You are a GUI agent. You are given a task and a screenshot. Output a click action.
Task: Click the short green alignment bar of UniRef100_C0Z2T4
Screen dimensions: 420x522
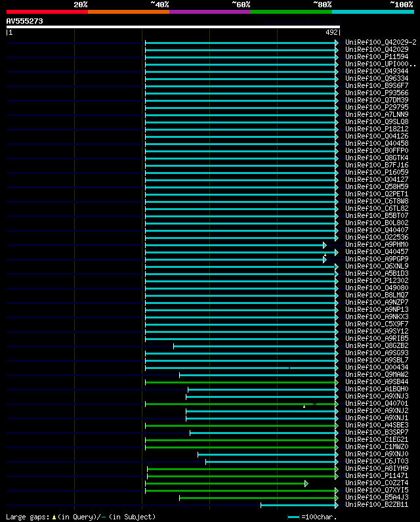[226, 484]
